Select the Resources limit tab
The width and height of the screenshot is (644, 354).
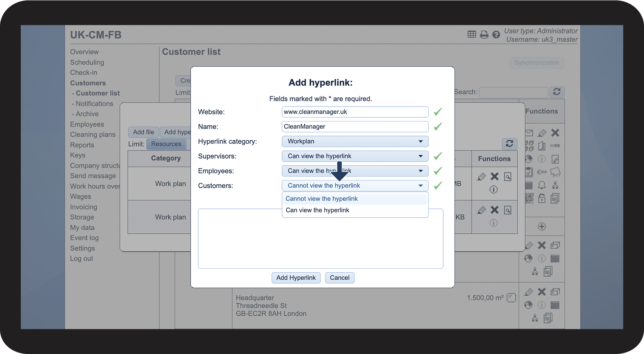click(x=166, y=144)
